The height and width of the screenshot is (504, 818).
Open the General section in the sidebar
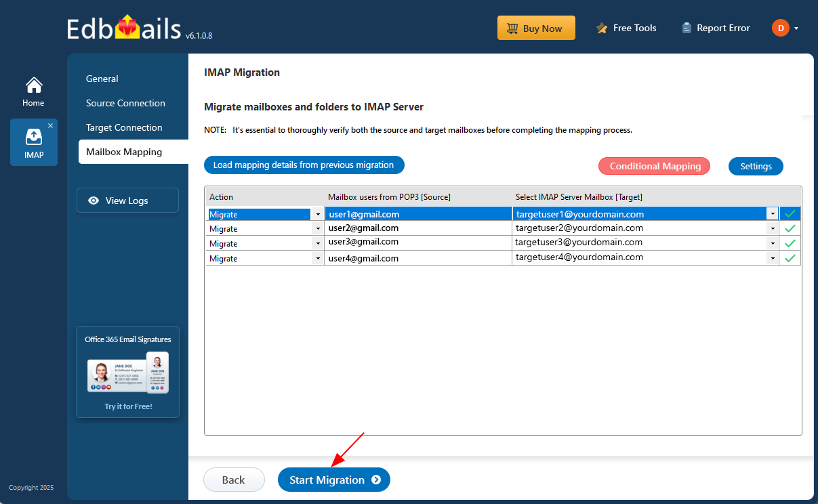(x=102, y=79)
